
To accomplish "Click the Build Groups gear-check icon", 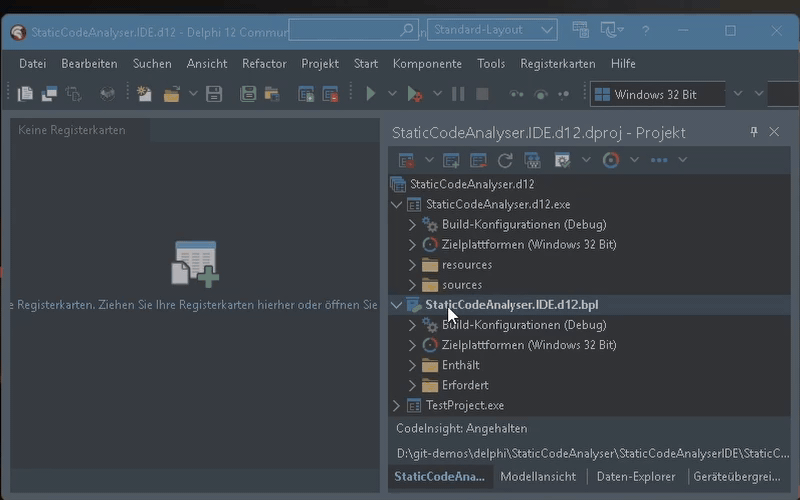I will click(562, 160).
